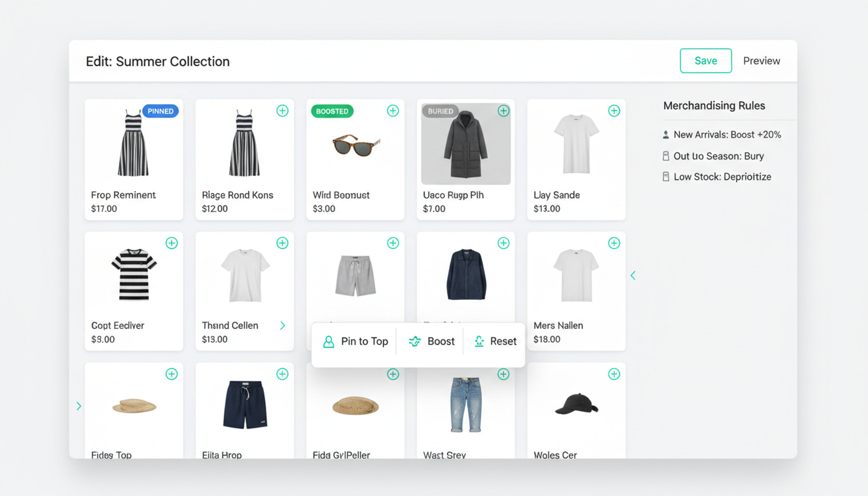Select Boost in the popup menu
Viewport: 868px width, 496px height.
pos(432,342)
